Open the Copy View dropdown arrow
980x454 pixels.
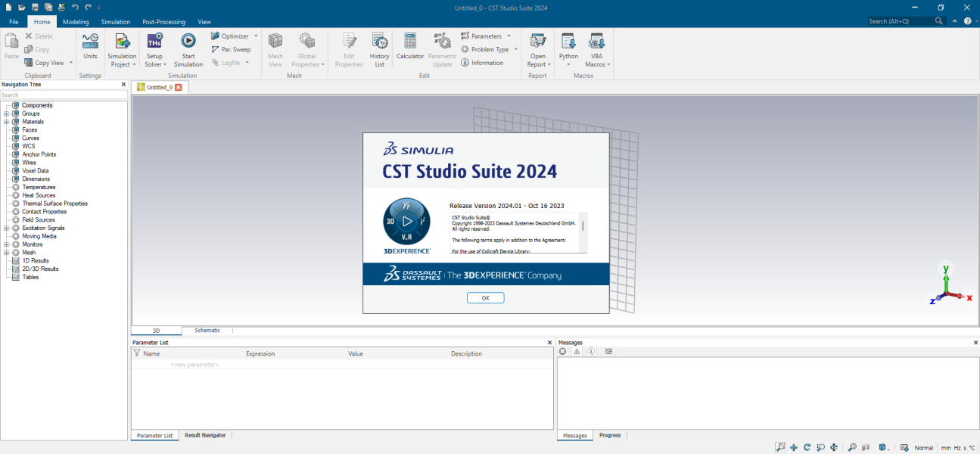pos(71,63)
